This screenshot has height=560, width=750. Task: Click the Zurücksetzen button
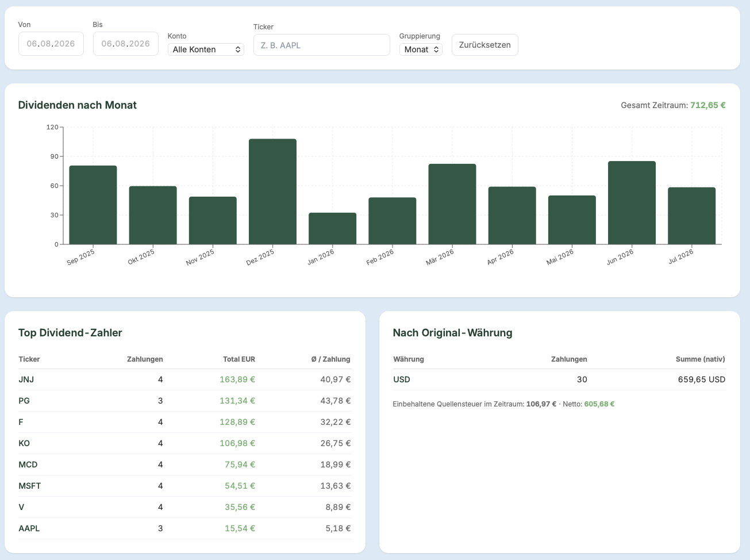(485, 45)
